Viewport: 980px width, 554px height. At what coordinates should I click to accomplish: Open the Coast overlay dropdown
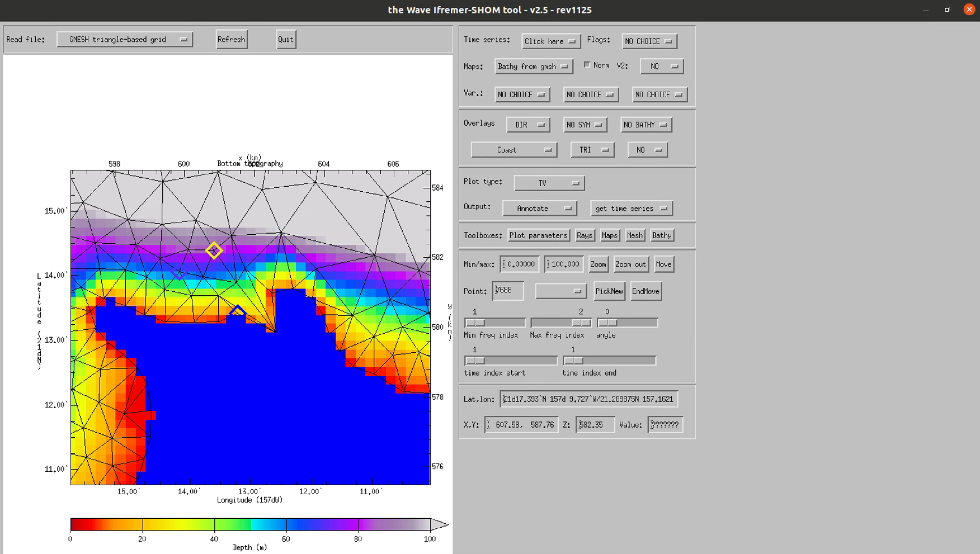click(514, 150)
